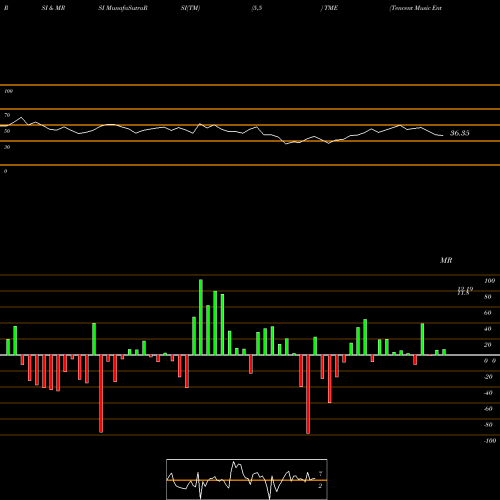Screen dimensions: 500x500
Task: Select the RSI axis label 0
Action: [5, 171]
